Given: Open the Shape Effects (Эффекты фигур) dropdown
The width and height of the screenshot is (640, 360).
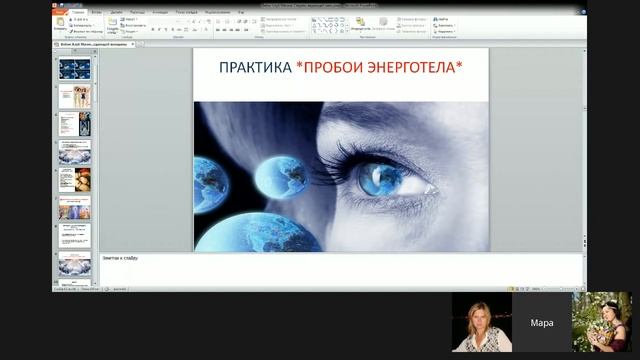Looking at the screenshot, I should [x=412, y=31].
